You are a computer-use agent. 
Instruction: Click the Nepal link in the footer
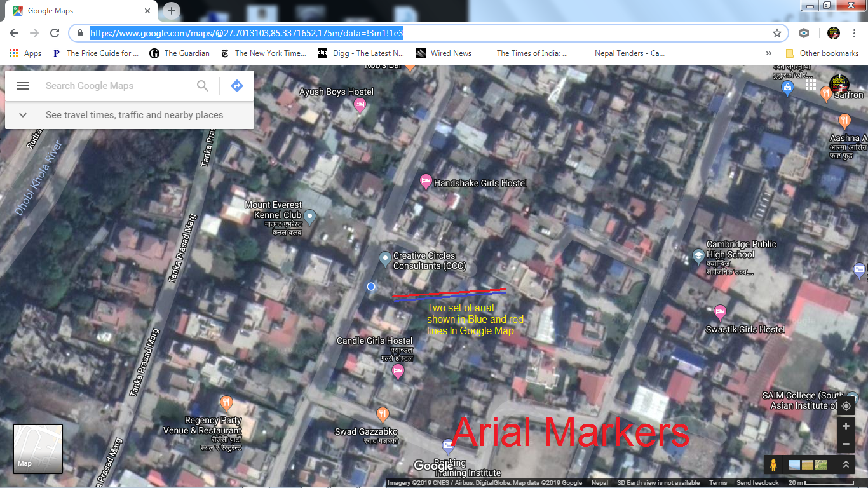(x=599, y=483)
